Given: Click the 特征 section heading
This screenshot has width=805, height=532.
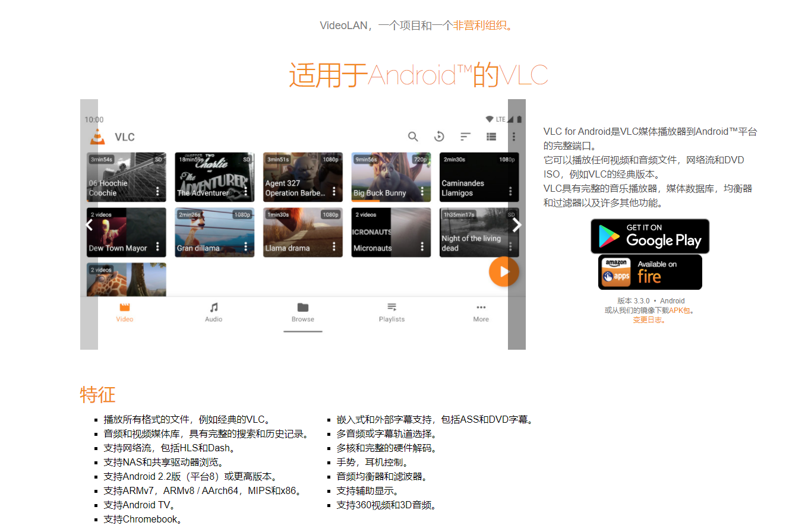Looking at the screenshot, I should [97, 394].
